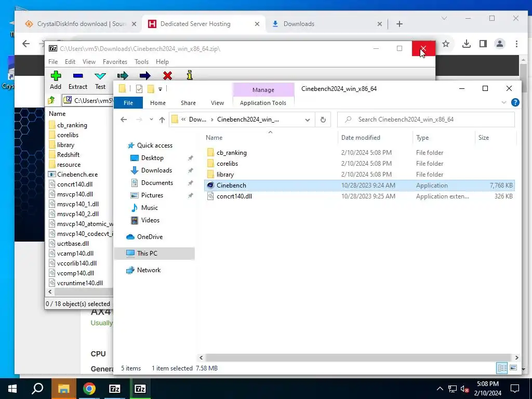Image resolution: width=532 pixels, height=399 pixels.
Task: Select Cinebench.exe in 7-Zip list
Action: tap(77, 175)
